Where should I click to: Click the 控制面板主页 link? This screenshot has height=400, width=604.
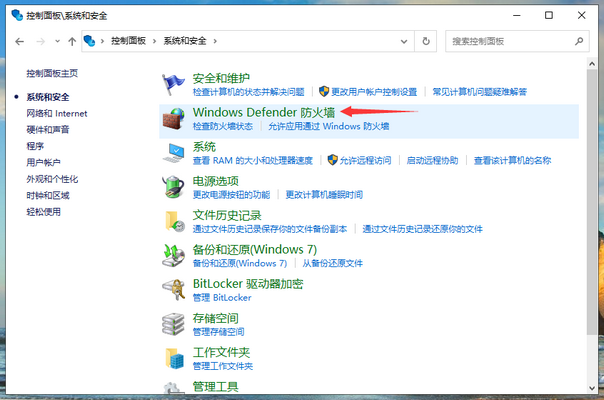52,74
